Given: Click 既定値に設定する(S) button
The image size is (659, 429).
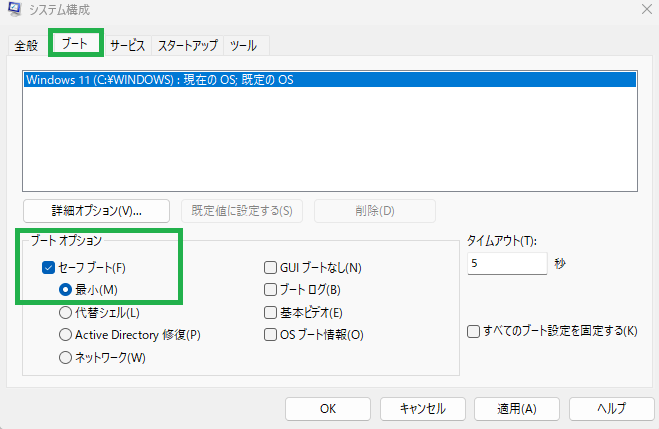Looking at the screenshot, I should pos(242,211).
